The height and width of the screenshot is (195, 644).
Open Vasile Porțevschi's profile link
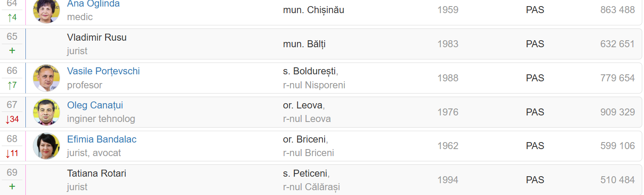[x=103, y=71]
